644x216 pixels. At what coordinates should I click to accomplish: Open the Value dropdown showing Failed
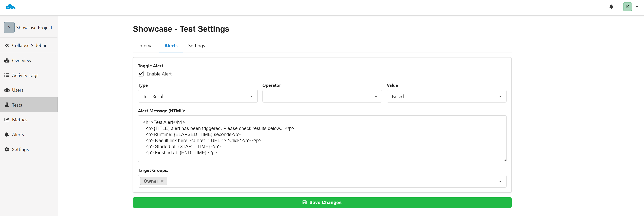click(446, 96)
